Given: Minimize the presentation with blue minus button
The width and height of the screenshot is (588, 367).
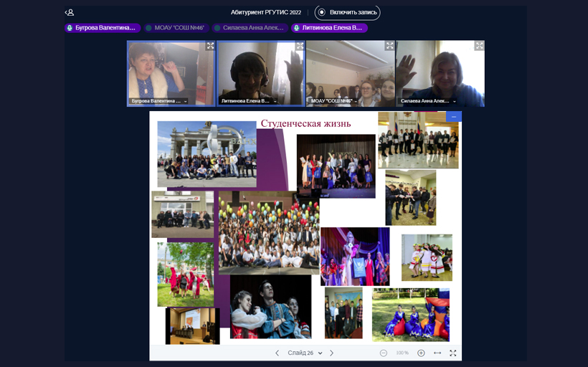Looking at the screenshot, I should click(454, 117).
